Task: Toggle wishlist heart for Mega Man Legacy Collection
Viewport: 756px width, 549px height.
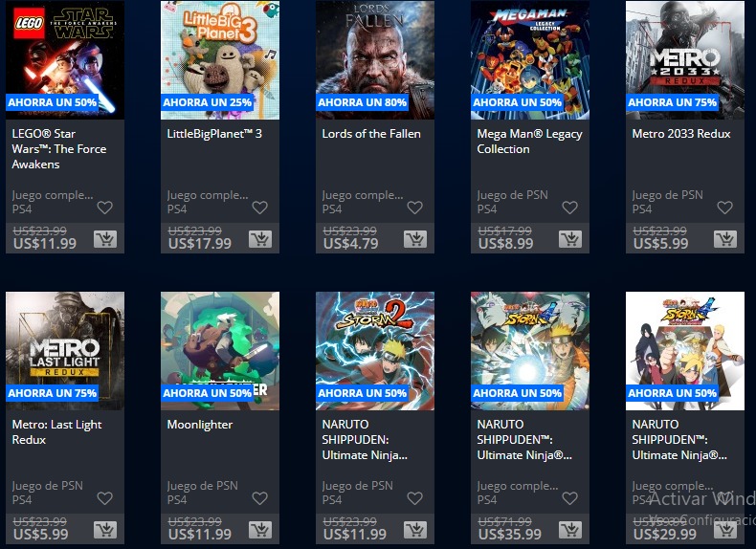Action: coord(570,208)
